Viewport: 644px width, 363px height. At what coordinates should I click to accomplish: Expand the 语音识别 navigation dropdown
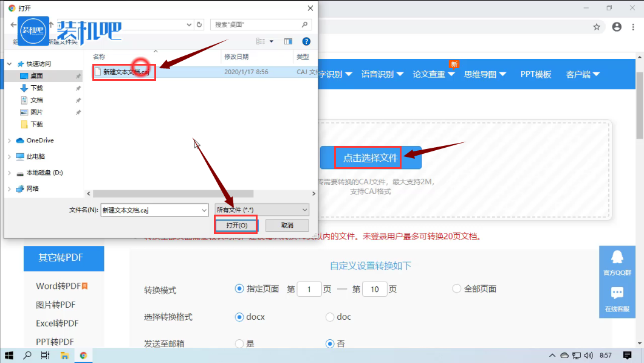(x=382, y=74)
